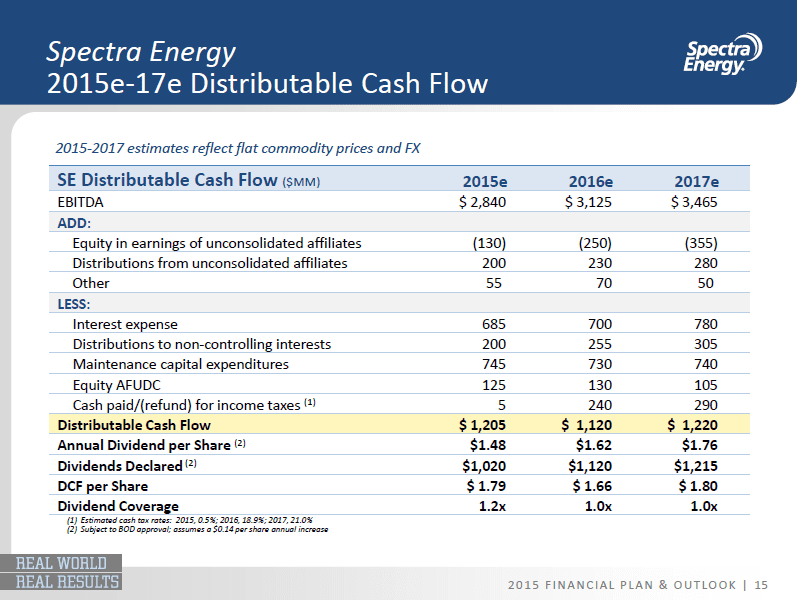
Task: Click the Dividend Coverage 1.2x value
Action: pyautogui.click(x=487, y=506)
